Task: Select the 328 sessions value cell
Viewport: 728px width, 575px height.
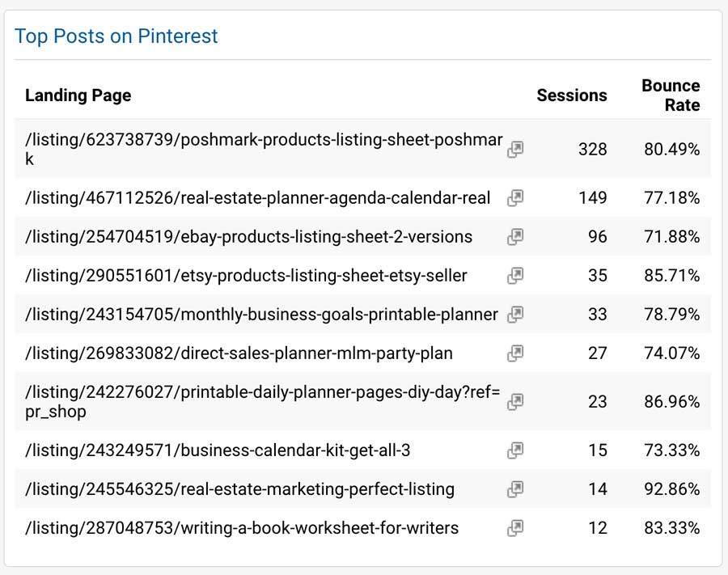Action: pos(592,150)
